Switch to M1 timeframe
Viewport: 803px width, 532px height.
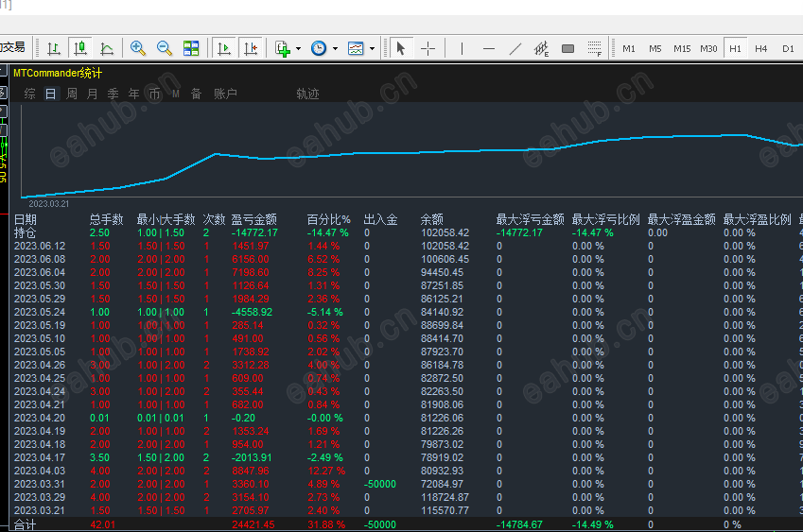tap(629, 48)
